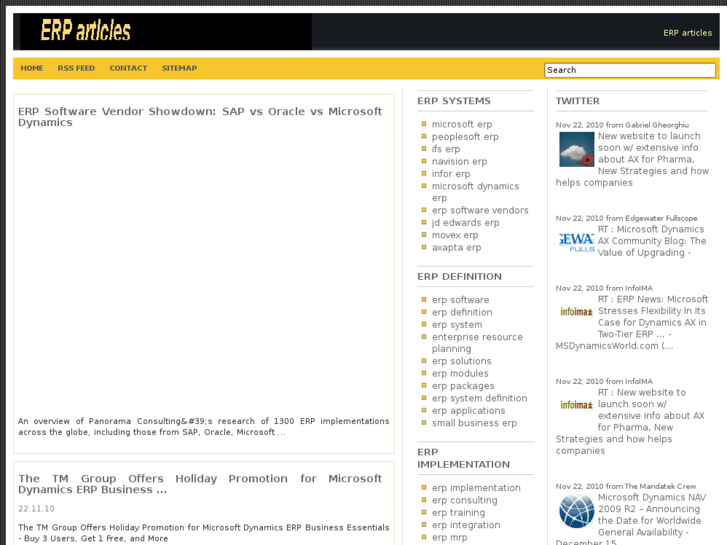Viewport: 727px width, 545px height.
Task: Open the CONTACT page
Action: tap(128, 68)
